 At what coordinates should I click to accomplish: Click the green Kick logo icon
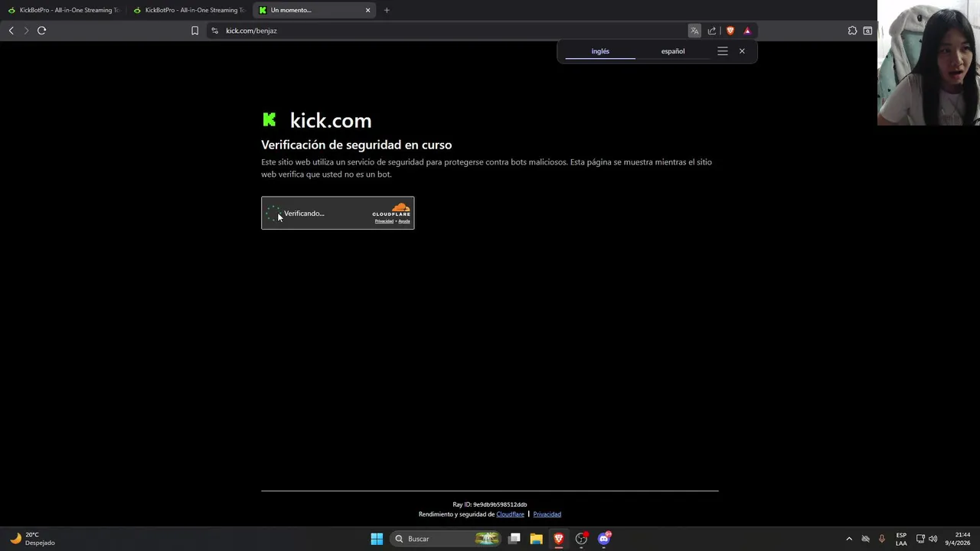click(x=269, y=119)
